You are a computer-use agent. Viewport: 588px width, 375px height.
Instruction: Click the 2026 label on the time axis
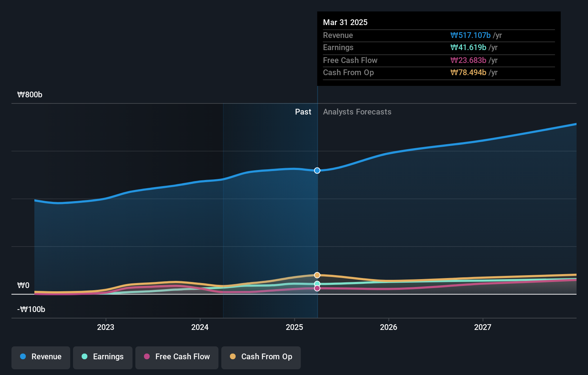pos(389,327)
